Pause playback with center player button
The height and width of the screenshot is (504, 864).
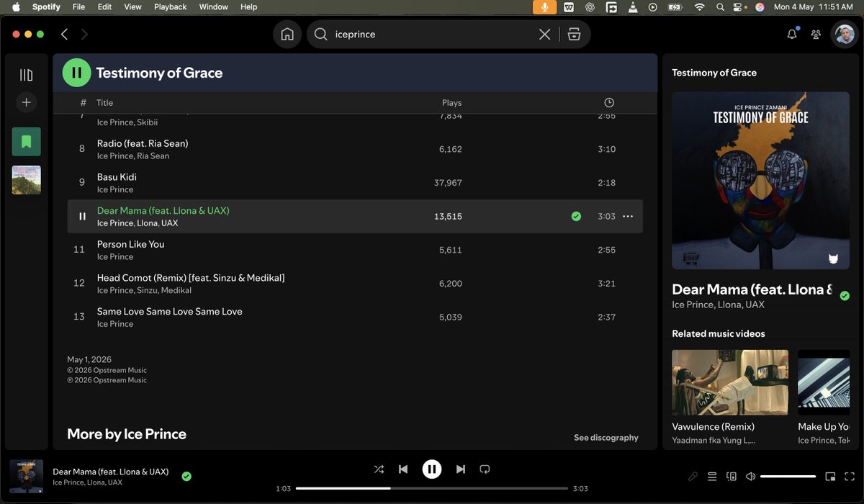pos(431,469)
